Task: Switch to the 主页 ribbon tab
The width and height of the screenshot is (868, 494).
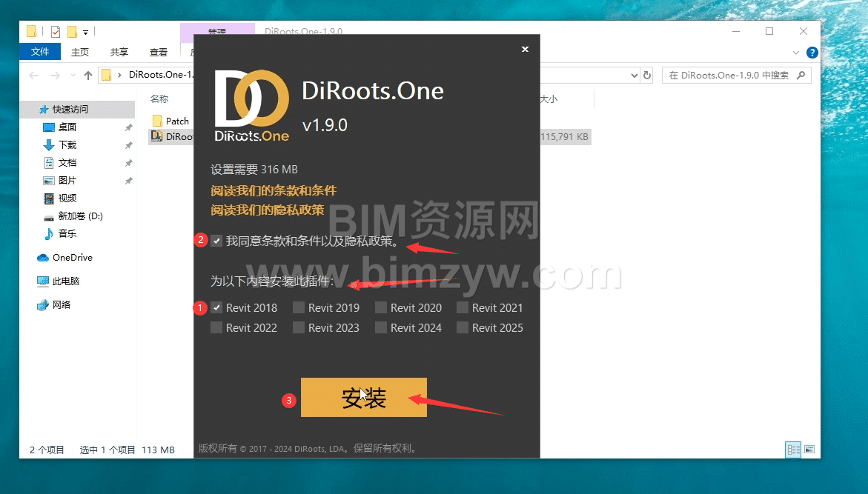Action: click(80, 52)
